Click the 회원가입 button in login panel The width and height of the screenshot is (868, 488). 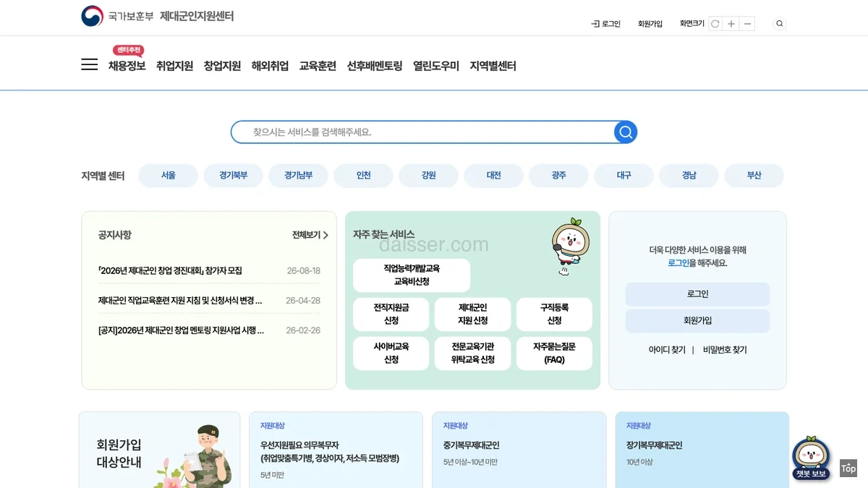pos(697,321)
